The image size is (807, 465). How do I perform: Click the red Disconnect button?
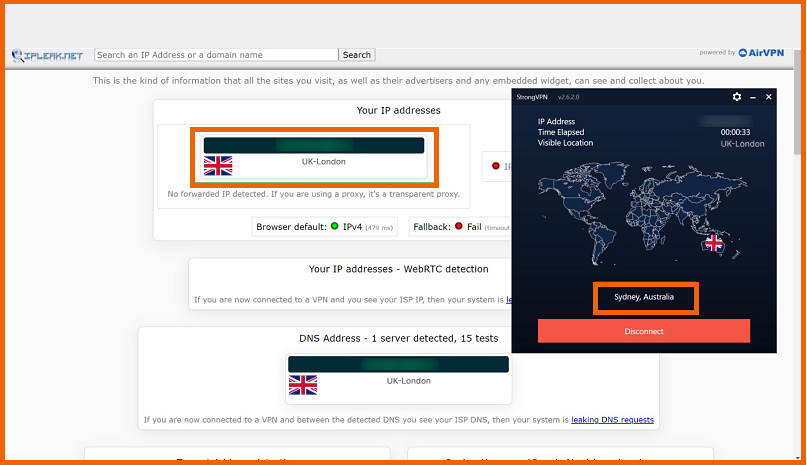[644, 331]
